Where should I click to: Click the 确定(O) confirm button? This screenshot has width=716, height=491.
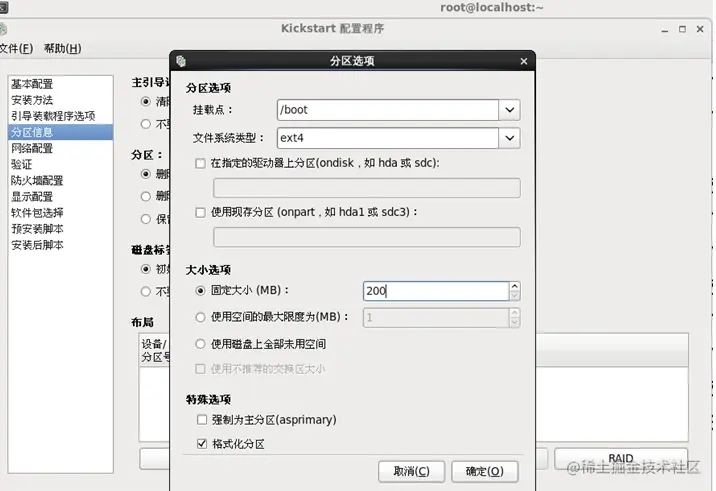tap(484, 471)
